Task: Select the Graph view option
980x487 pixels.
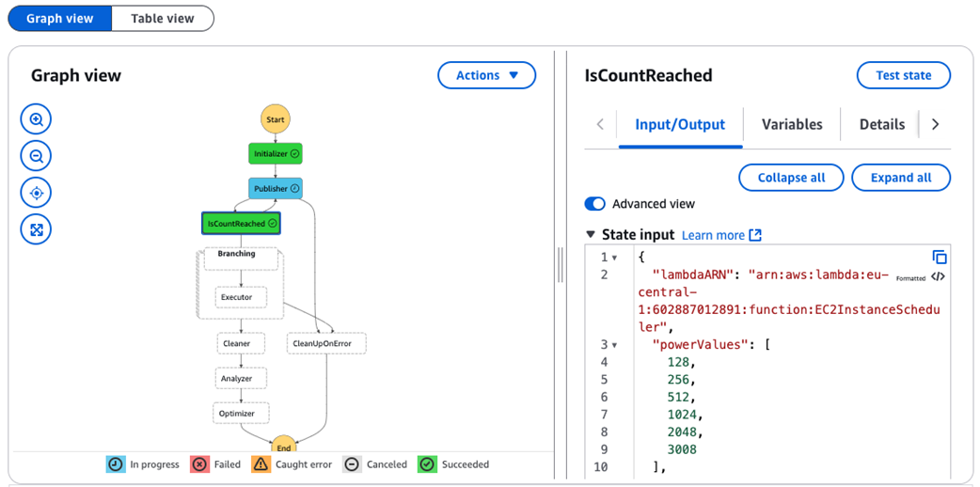Action: (59, 18)
